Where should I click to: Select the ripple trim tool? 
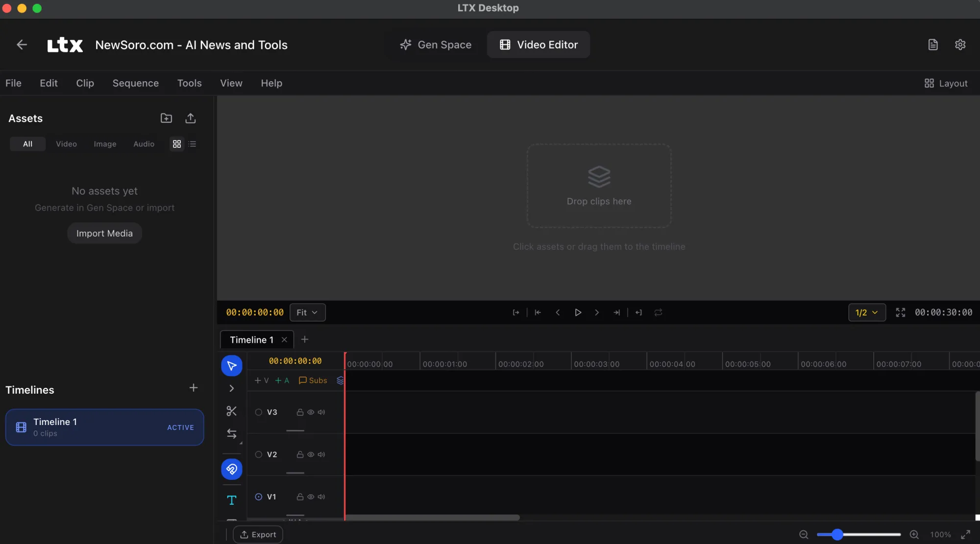click(231, 434)
